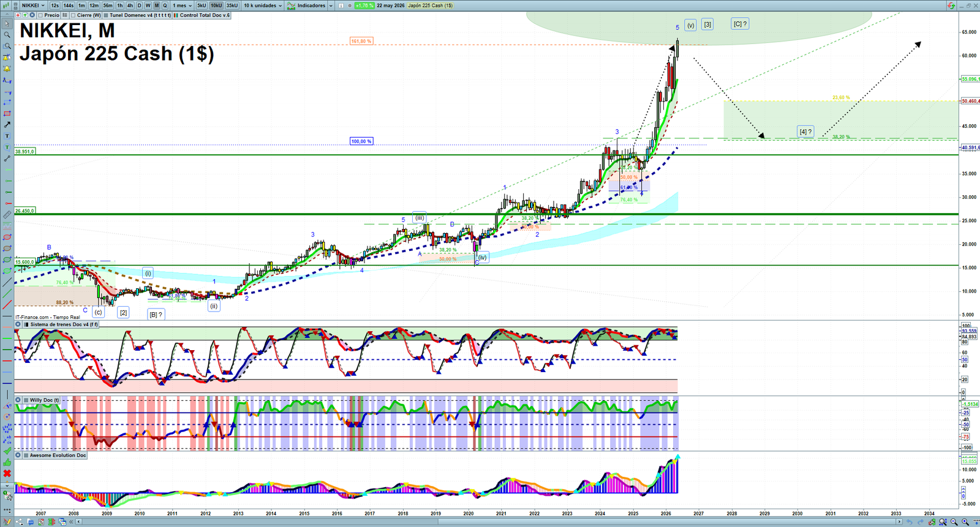Click the add red plus icon in price panel

click(x=18, y=15)
